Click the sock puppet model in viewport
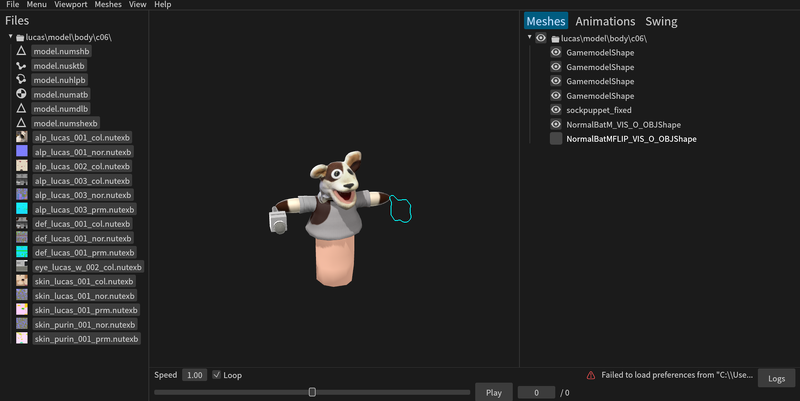Screen dimensions: 800x401 [x=334, y=218]
